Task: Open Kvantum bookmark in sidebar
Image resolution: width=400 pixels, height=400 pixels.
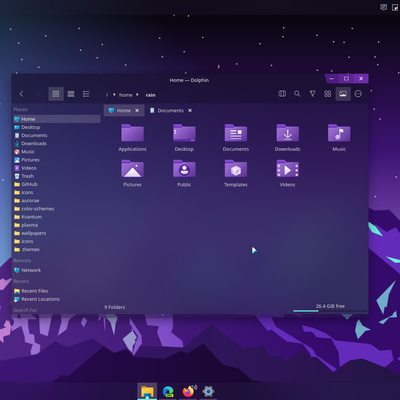Action: 57,217
